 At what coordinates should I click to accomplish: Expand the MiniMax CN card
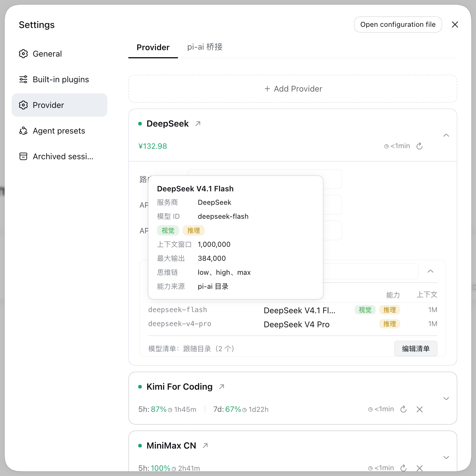point(446,457)
